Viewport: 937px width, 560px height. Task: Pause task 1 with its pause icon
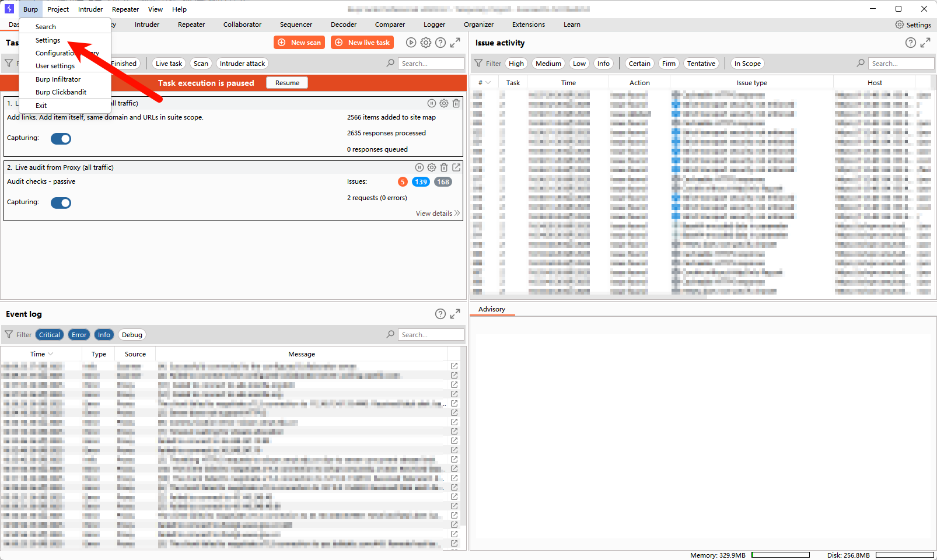click(432, 103)
